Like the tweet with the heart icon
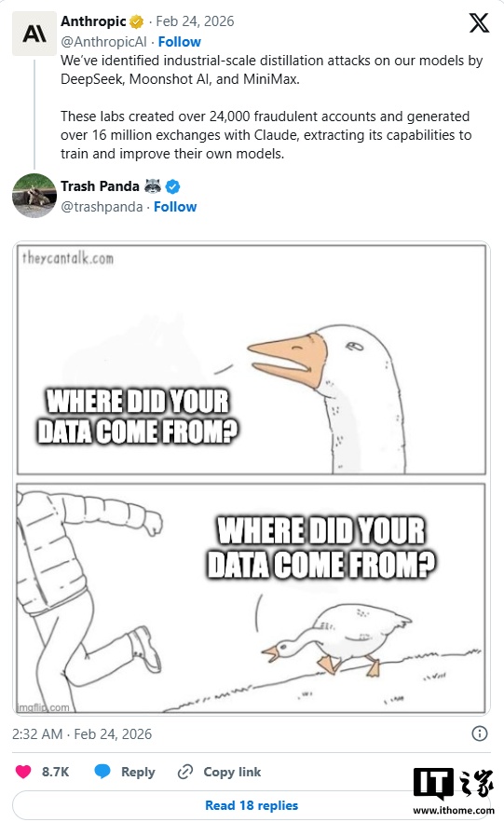504x822 pixels. click(23, 772)
